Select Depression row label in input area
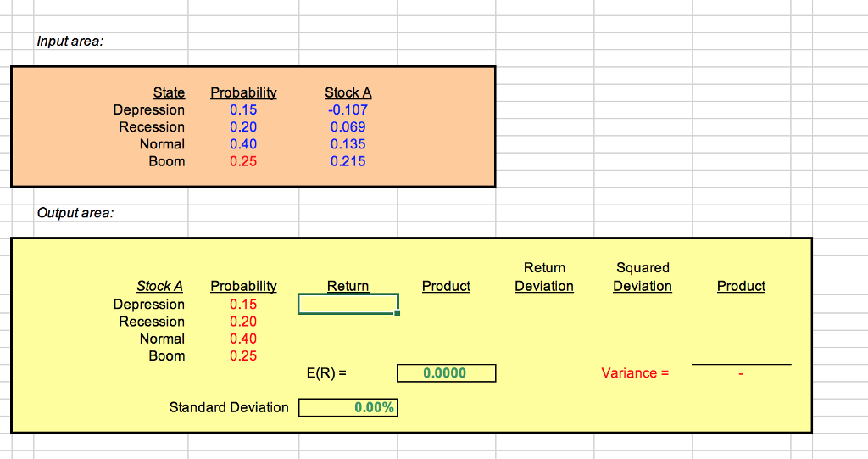Image resolution: width=868 pixels, height=459 pixels. [x=149, y=109]
